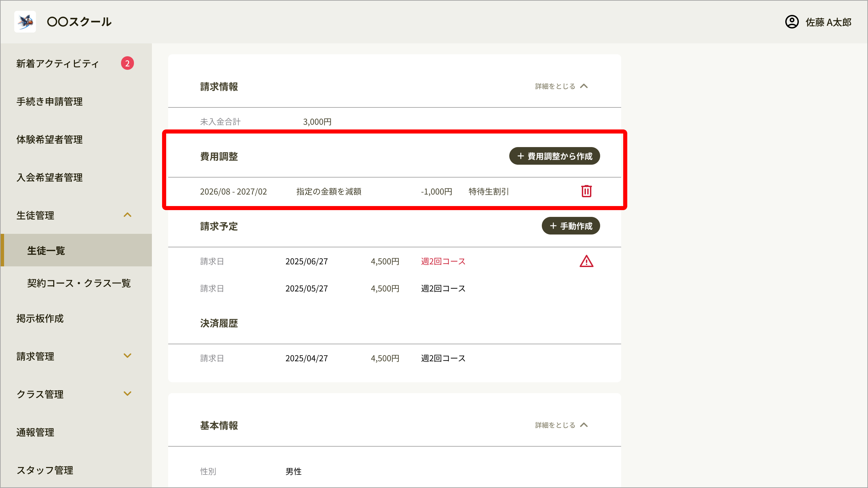The height and width of the screenshot is (488, 868).
Task: Click the payment history date 2025/04/27
Action: point(307,358)
